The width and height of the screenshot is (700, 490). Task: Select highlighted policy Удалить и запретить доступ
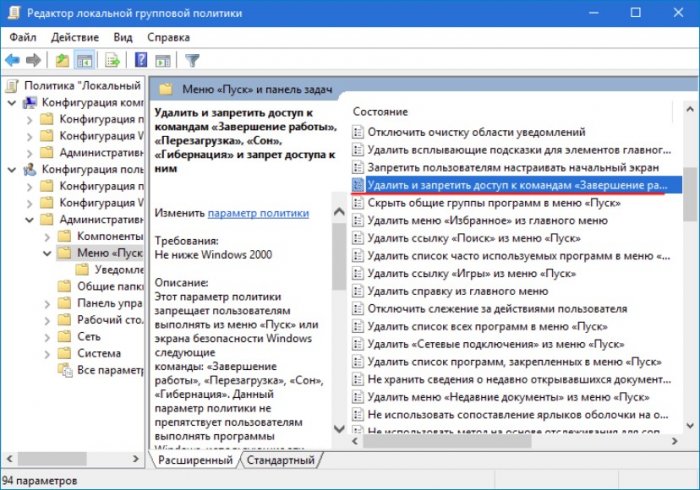517,185
